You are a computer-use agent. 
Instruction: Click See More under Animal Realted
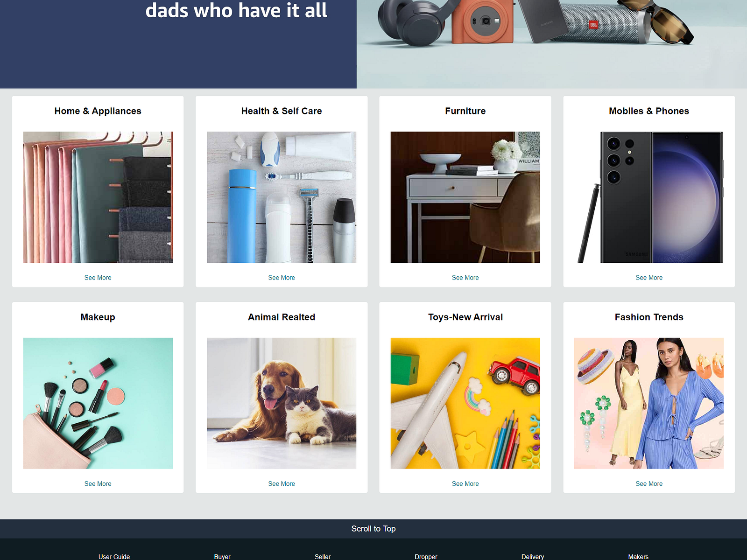[282, 484]
